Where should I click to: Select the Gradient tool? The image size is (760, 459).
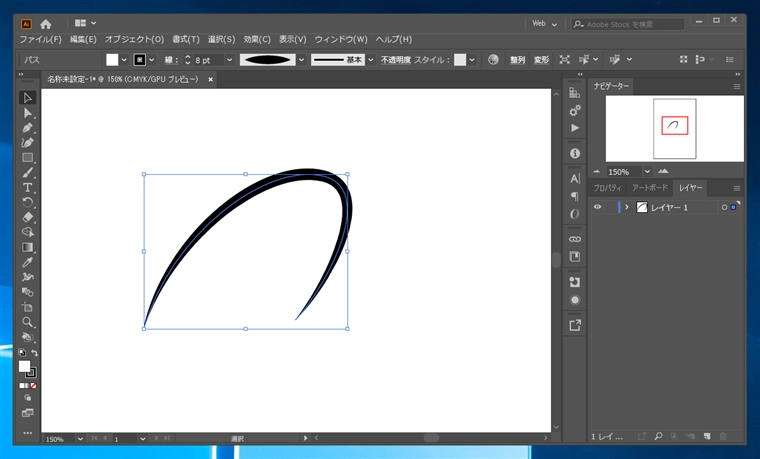(27, 247)
